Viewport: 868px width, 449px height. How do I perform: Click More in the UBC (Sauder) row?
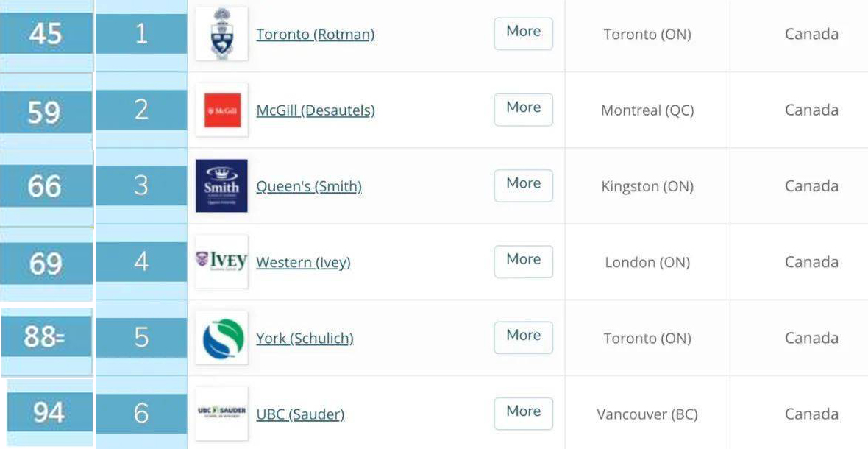tap(523, 411)
